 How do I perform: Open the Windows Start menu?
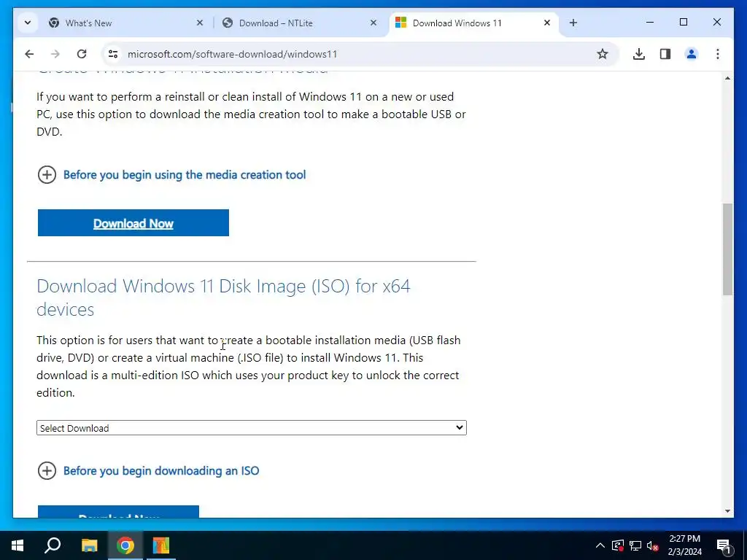click(18, 545)
